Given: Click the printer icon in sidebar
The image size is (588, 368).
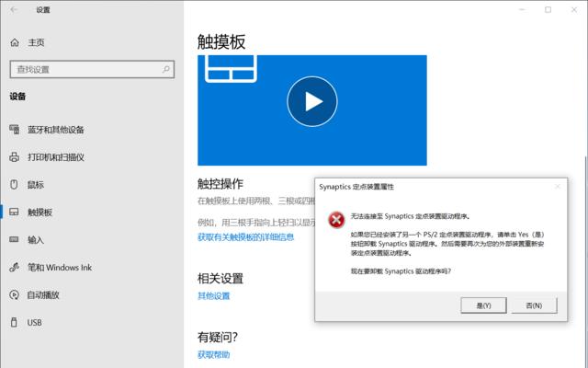Looking at the screenshot, I should [15, 157].
